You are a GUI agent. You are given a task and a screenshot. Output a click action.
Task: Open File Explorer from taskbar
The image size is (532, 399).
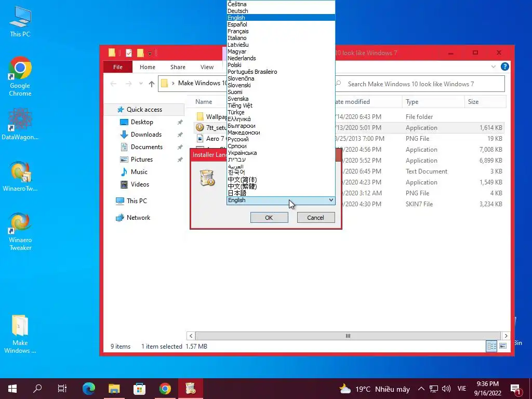coord(114,389)
